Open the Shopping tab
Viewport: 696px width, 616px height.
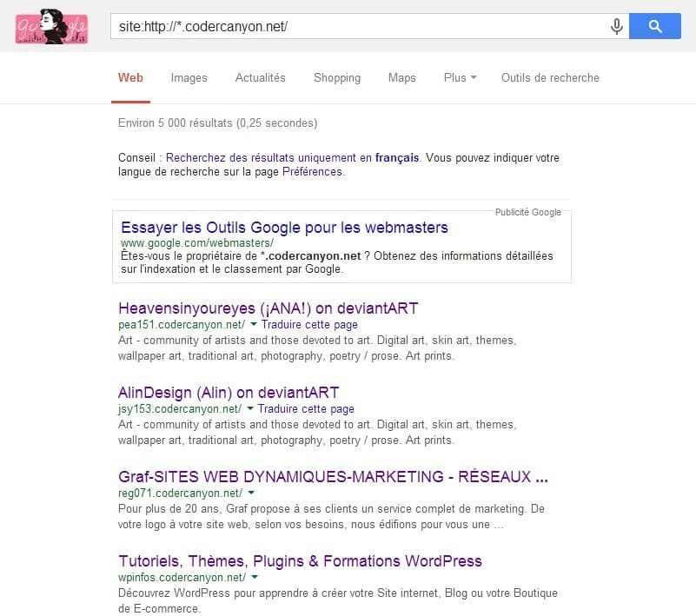point(336,77)
